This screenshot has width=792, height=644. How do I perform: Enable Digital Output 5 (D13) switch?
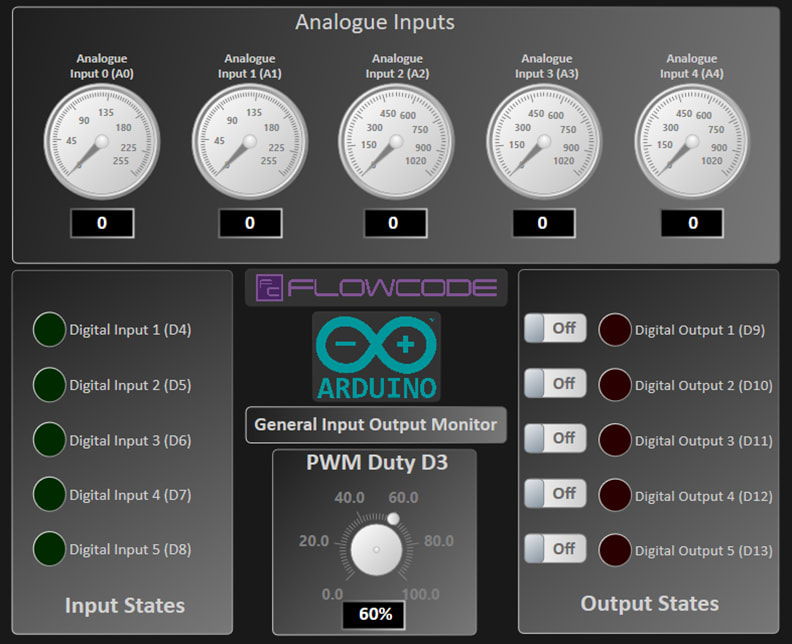[x=555, y=549]
